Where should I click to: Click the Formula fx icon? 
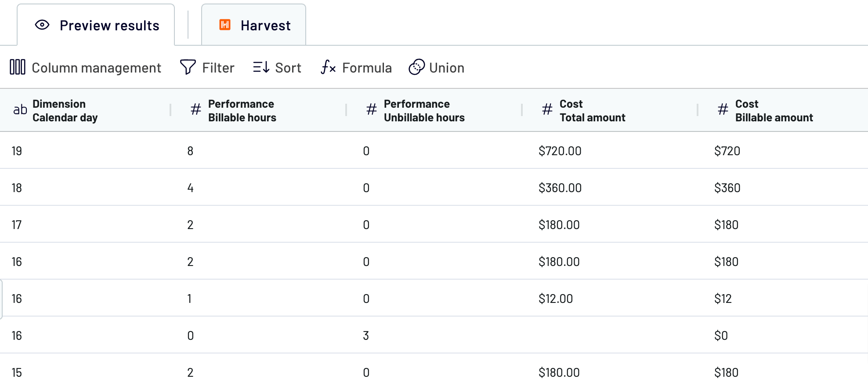click(328, 67)
